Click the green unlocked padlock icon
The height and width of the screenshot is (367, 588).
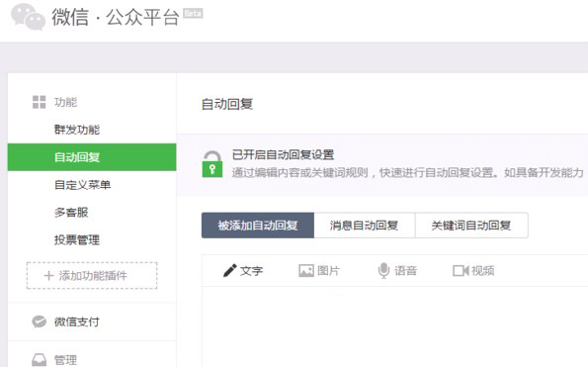click(212, 164)
